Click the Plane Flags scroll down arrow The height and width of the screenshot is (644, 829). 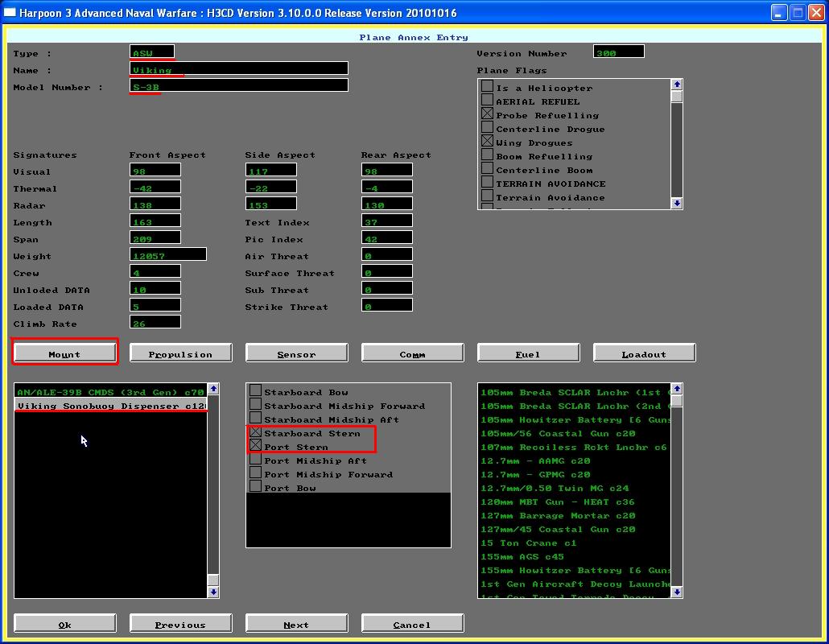pyautogui.click(x=677, y=203)
